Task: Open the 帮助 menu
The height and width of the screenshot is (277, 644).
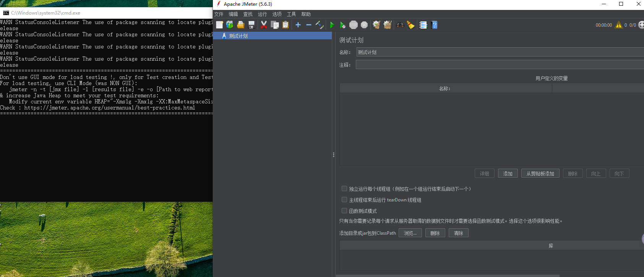Action: (x=306, y=14)
